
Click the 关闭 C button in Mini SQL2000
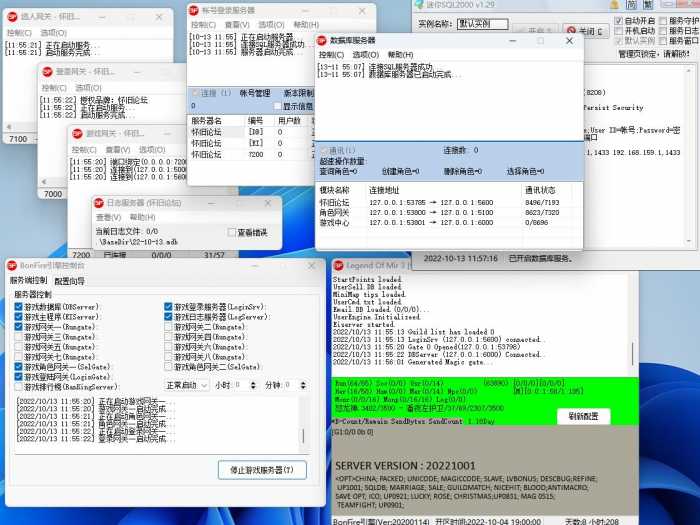pos(585,31)
